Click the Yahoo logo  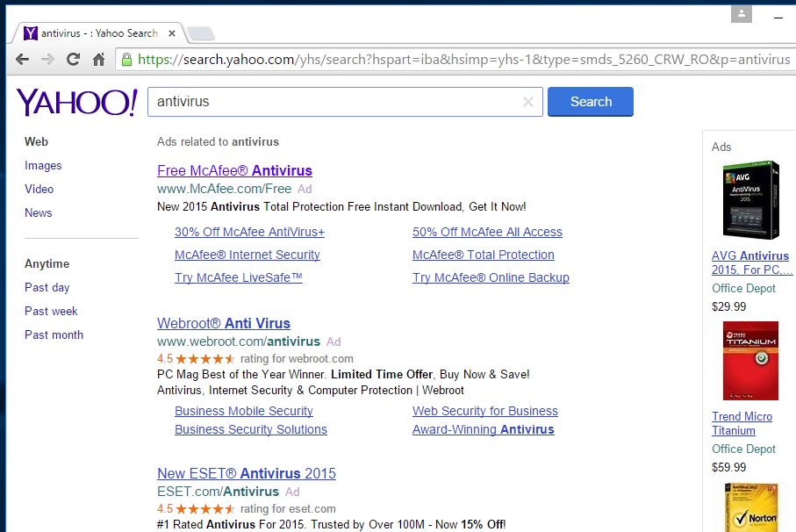point(76,102)
